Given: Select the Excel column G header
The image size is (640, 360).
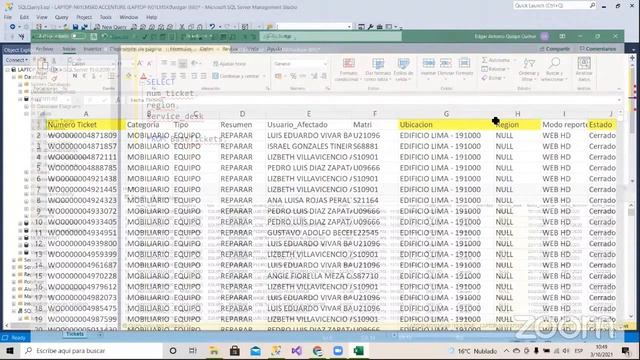Looking at the screenshot, I should click(446, 113).
